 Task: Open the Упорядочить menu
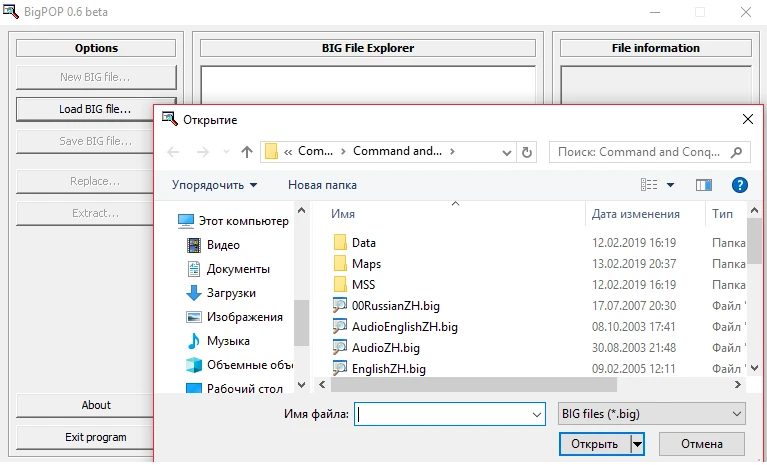[214, 185]
